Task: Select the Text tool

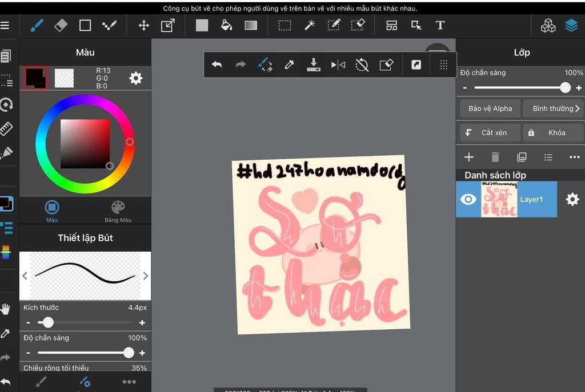Action: pos(440,25)
